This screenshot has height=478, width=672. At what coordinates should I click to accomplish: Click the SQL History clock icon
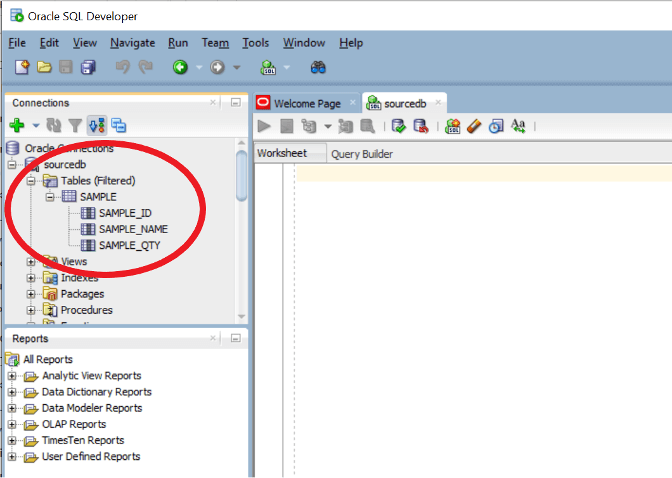coord(496,126)
